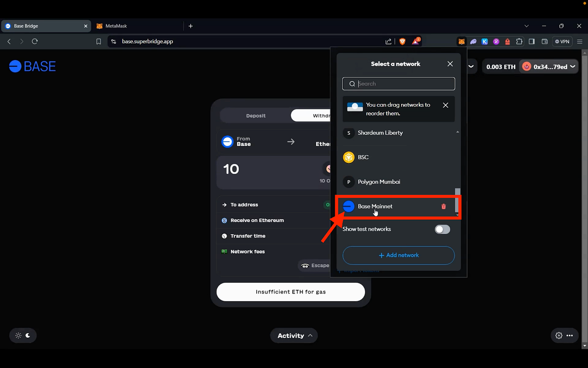Image resolution: width=588 pixels, height=368 pixels.
Task: Open the MetaMask fox extension
Action: [x=462, y=41]
